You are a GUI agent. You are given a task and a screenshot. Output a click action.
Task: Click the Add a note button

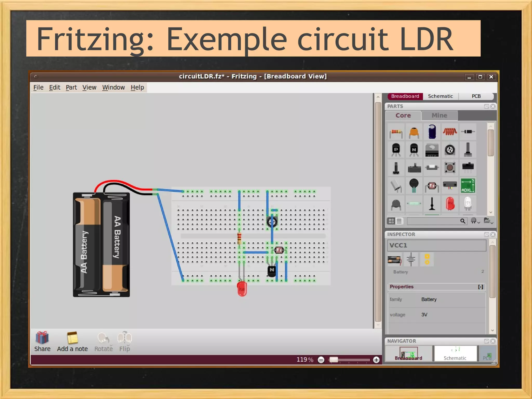(x=72, y=342)
